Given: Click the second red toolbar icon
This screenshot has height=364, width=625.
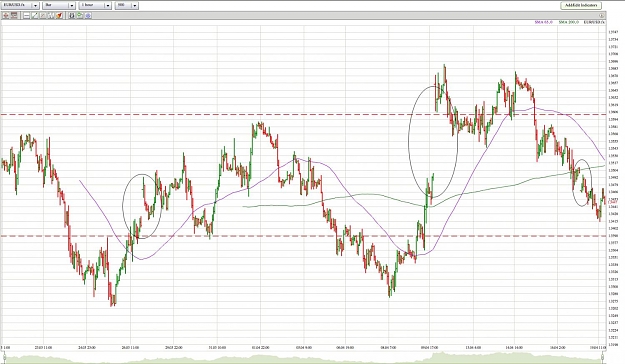Looking at the screenshot, I should click(x=14, y=16).
